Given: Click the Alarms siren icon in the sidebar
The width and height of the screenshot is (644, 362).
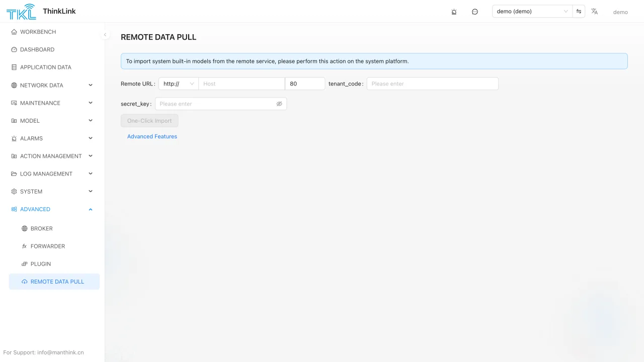Looking at the screenshot, I should (14, 138).
